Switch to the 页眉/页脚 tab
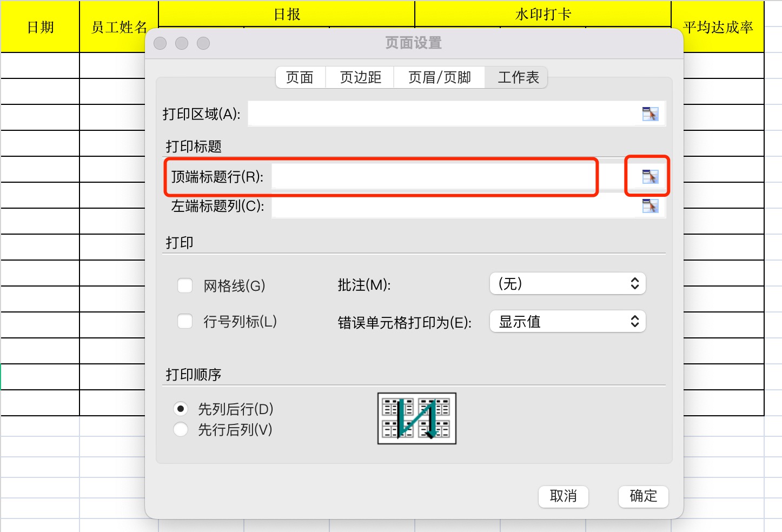This screenshot has width=782, height=532. tap(440, 77)
